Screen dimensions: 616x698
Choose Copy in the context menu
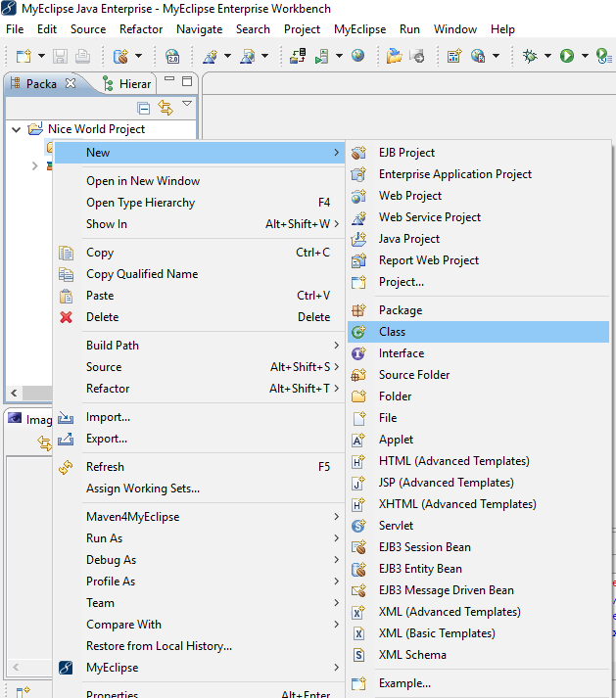[x=200, y=253]
